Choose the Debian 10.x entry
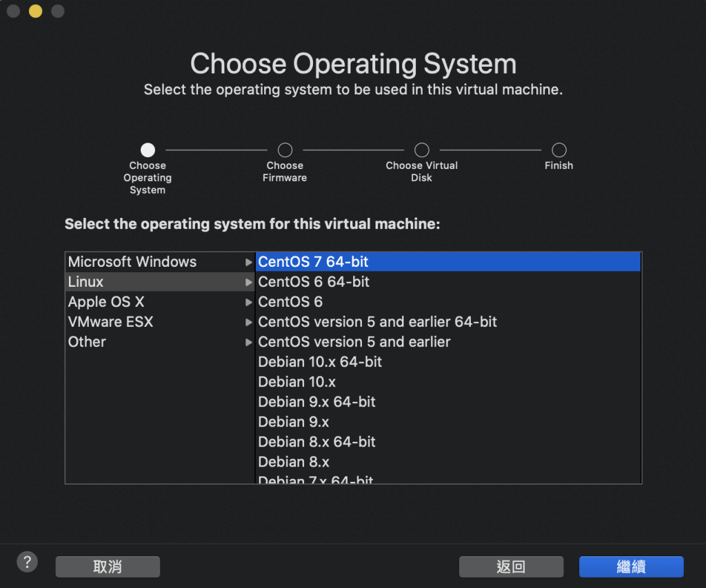 point(448,382)
